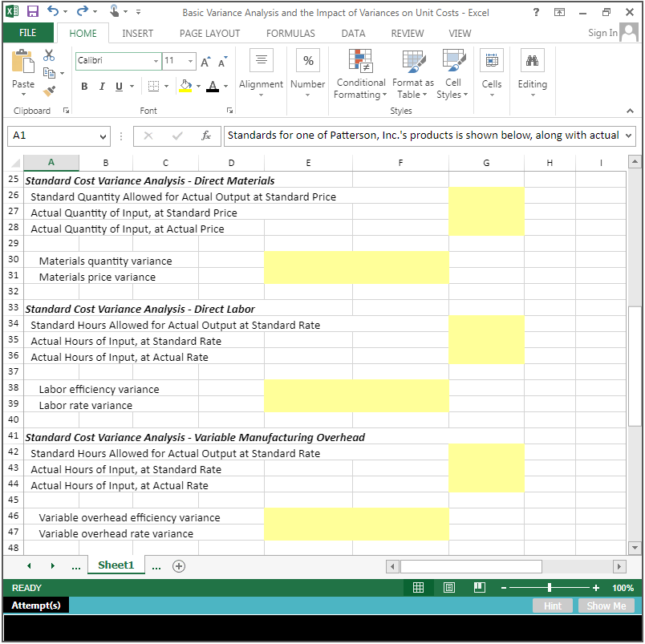This screenshot has width=645, height=644.
Task: Click the horizontal scrollbar right arrow
Action: tap(619, 566)
